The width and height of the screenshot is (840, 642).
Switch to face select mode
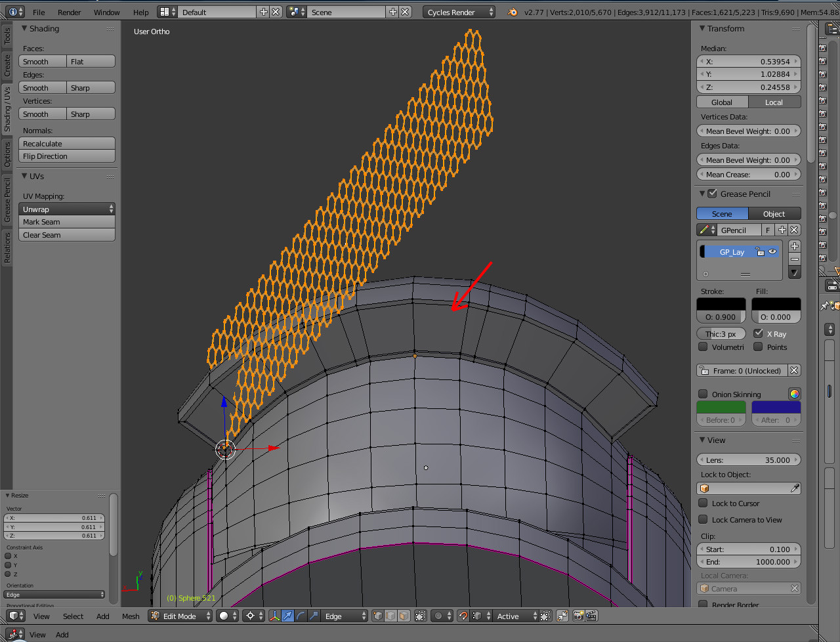[x=404, y=616]
